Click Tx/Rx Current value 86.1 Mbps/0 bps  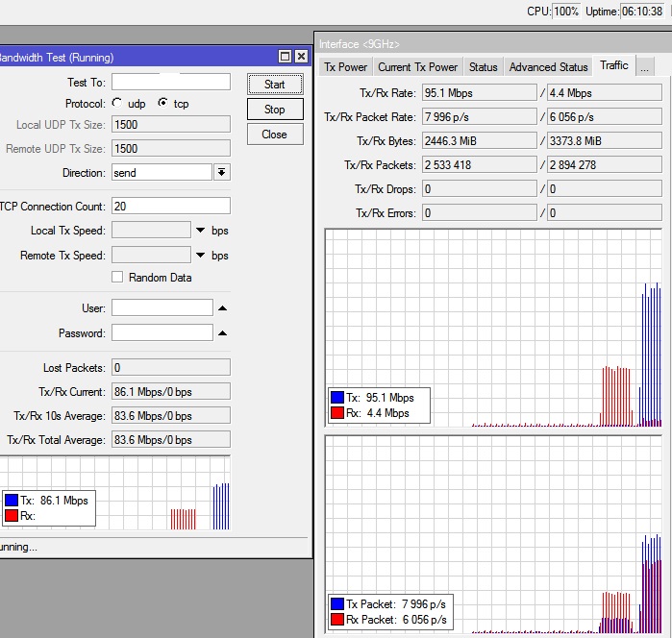[171, 391]
